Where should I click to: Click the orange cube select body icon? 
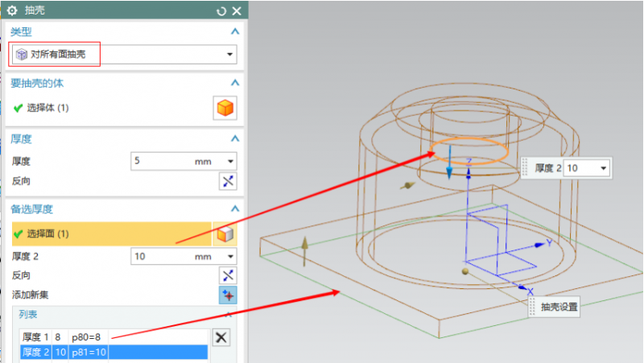click(225, 108)
